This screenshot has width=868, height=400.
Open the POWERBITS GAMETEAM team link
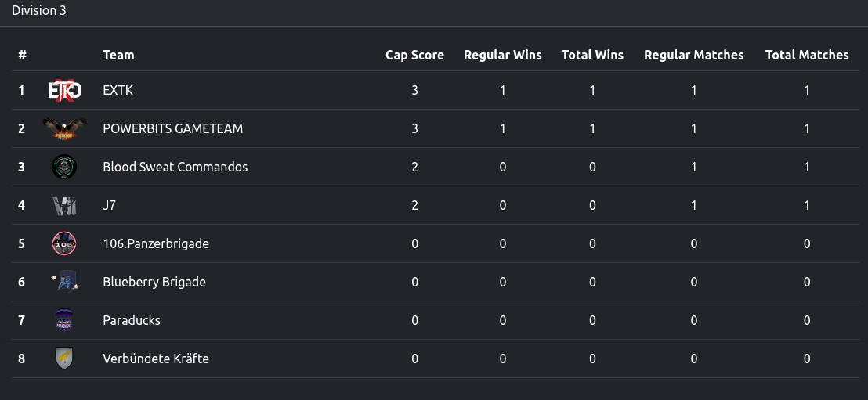click(172, 128)
